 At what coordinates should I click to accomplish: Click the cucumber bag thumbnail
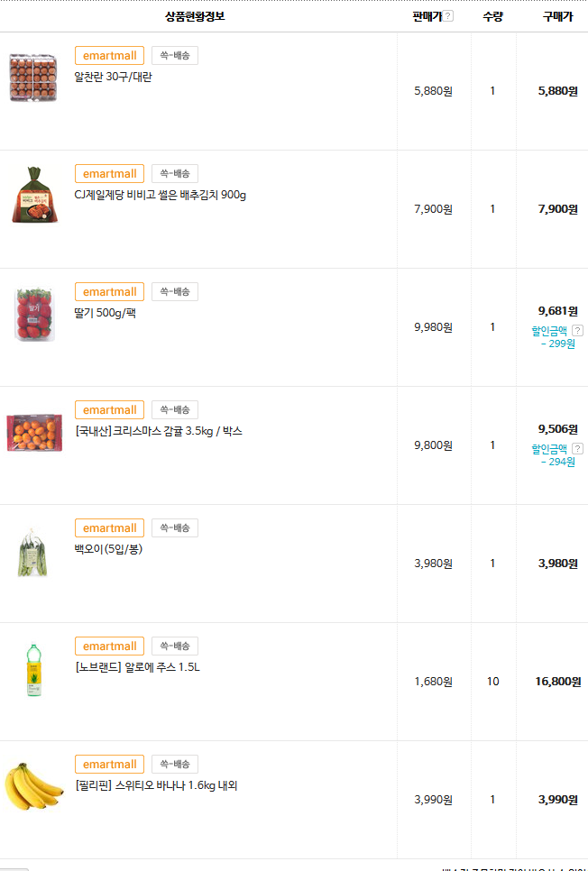click(33, 551)
